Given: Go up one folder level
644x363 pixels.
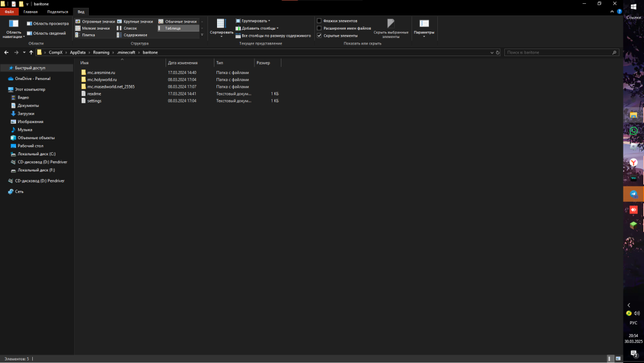Looking at the screenshot, I should point(31,53).
